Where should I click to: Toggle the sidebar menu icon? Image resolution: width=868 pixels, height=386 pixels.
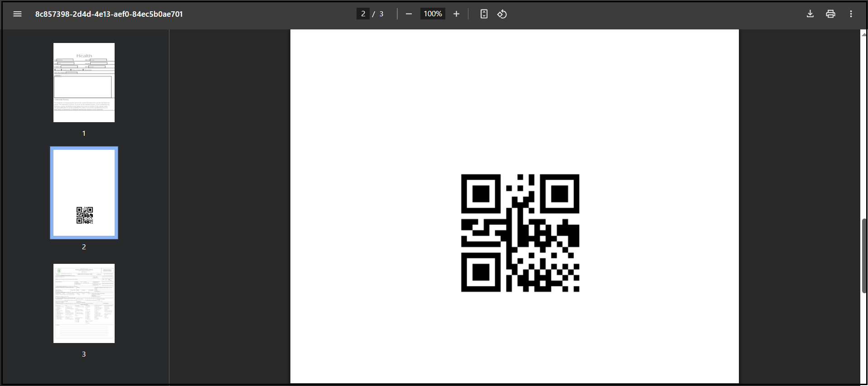[17, 14]
